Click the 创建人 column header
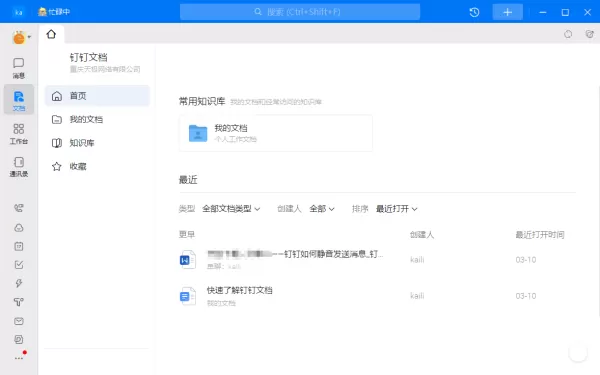600x375 pixels. pos(422,235)
